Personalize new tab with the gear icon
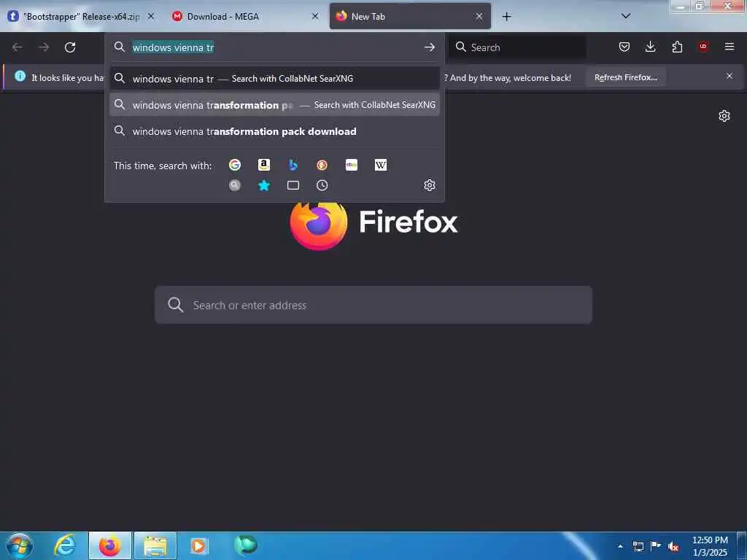The height and width of the screenshot is (560, 747). point(724,116)
